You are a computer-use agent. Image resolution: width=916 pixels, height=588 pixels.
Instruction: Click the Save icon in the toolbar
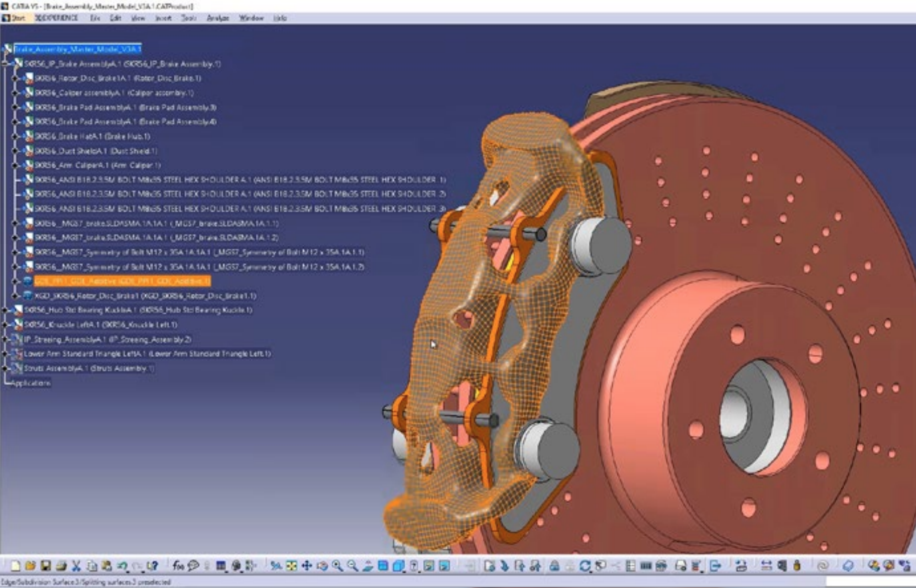click(47, 567)
